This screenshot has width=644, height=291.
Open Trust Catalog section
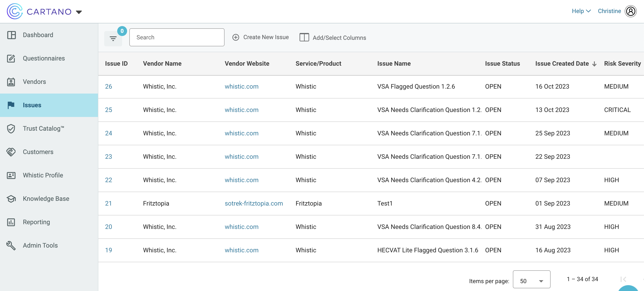[44, 128]
